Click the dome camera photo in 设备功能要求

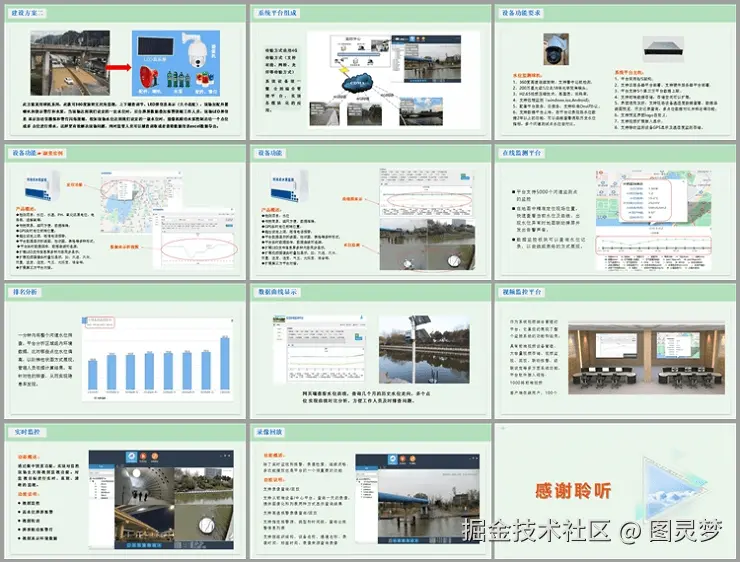555,49
